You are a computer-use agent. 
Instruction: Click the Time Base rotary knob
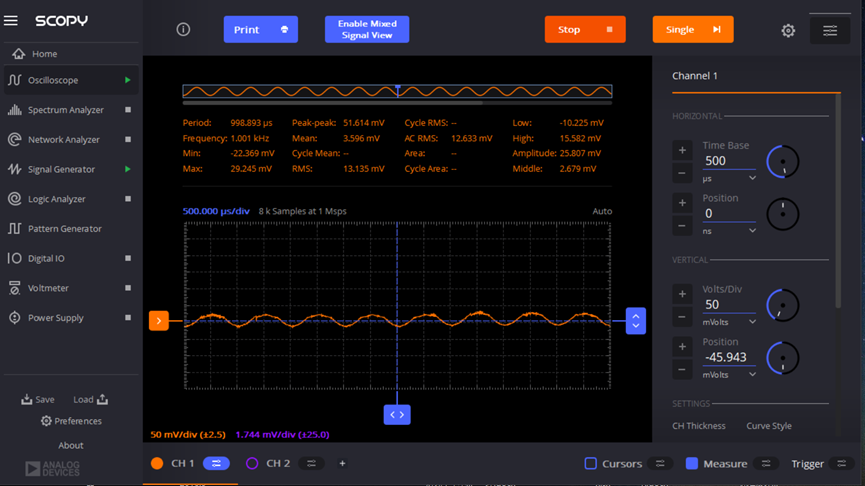click(782, 162)
